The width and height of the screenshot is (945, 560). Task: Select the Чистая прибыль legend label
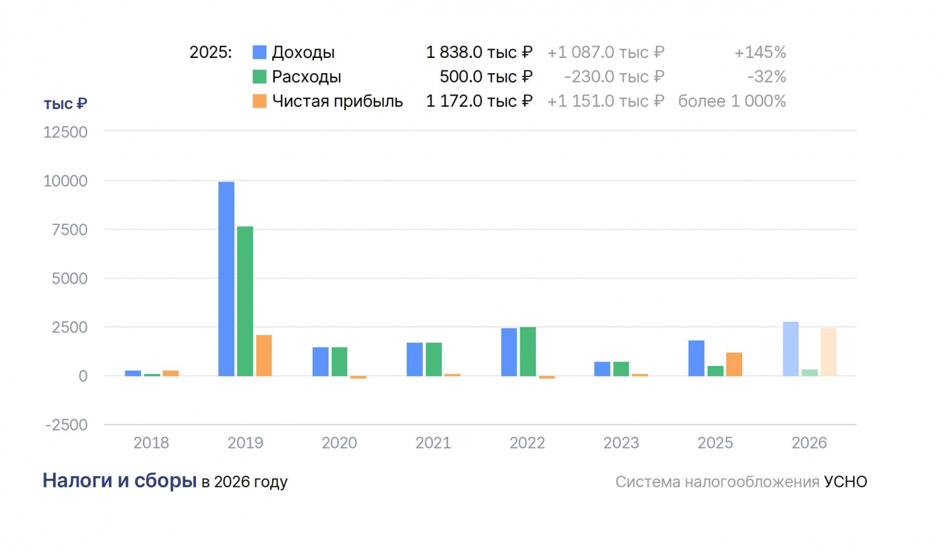pos(337,101)
